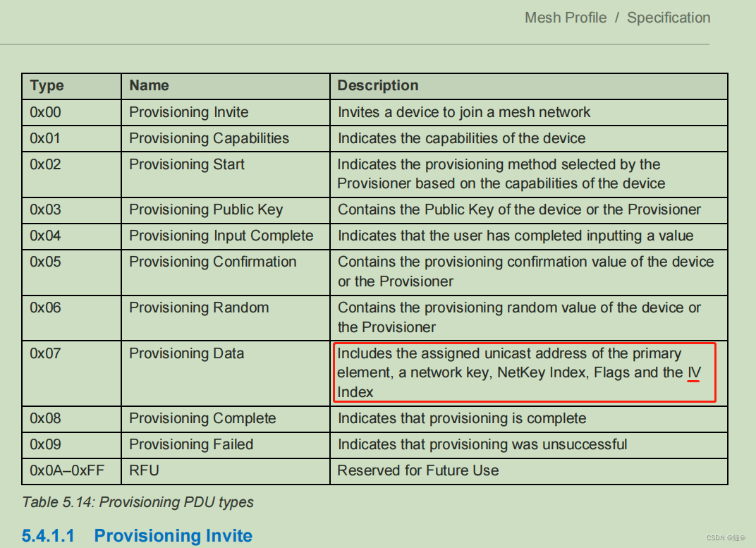Select the "Provisioning Invite" name cell
Image resolution: width=756 pixels, height=548 pixels.
[x=188, y=112]
